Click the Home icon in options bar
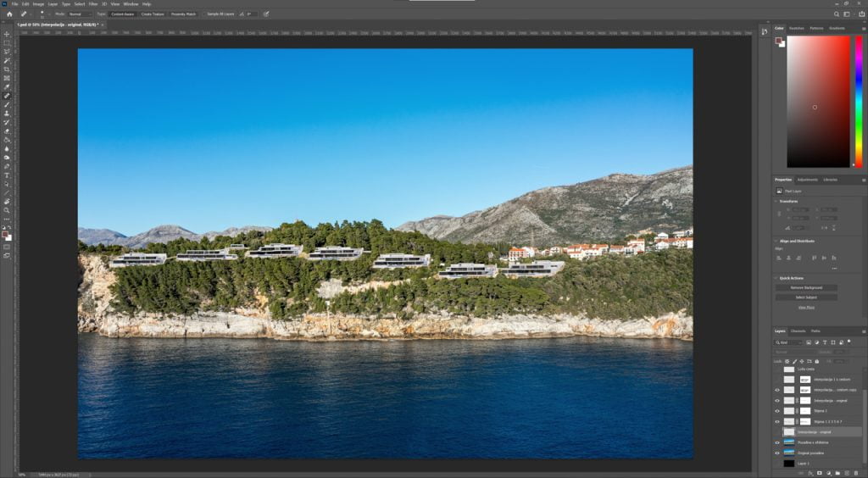The height and width of the screenshot is (478, 868). (x=9, y=14)
